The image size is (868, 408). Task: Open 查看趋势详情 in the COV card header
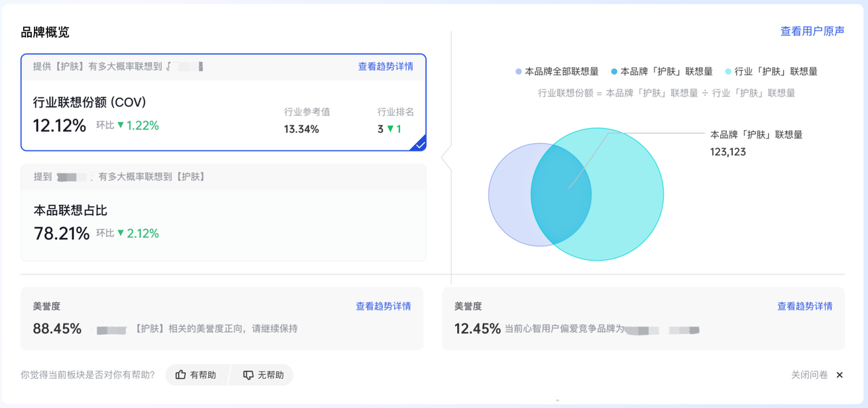pos(385,66)
